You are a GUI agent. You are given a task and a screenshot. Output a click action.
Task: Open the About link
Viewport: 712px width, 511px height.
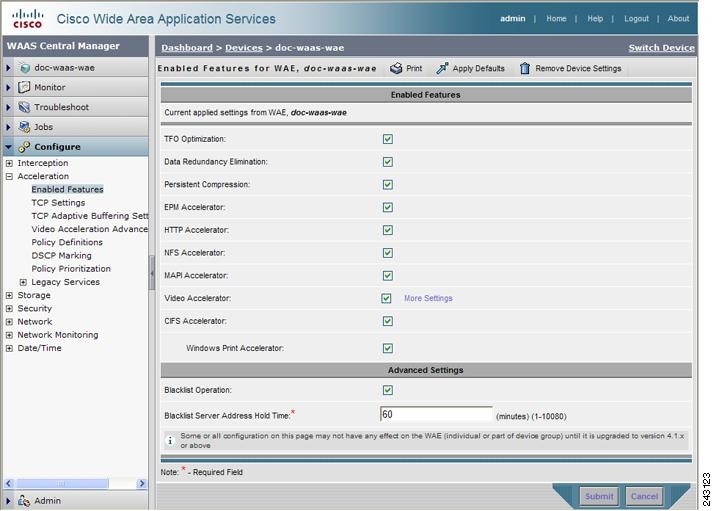tap(678, 19)
